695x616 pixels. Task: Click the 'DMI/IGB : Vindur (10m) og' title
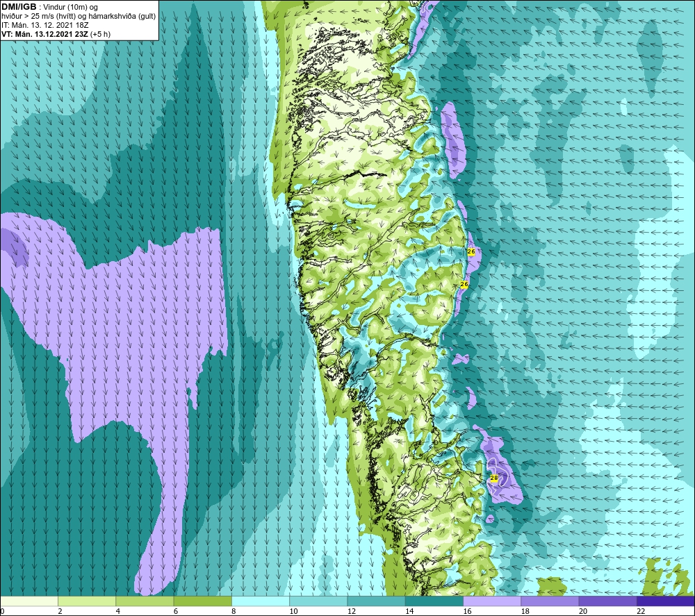pyautogui.click(x=49, y=7)
